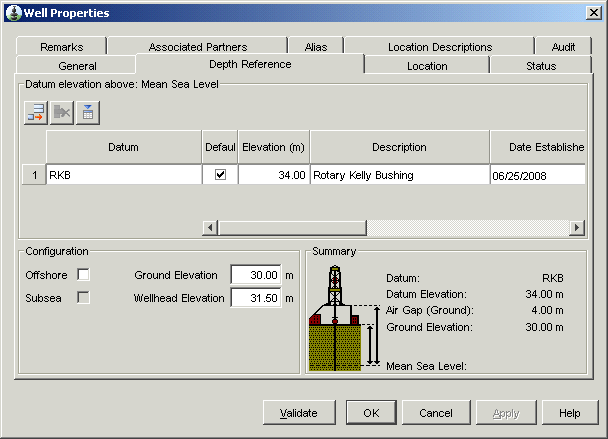Click the Elevation (m) column header
Image resolution: width=608 pixels, height=439 pixels.
click(274, 147)
